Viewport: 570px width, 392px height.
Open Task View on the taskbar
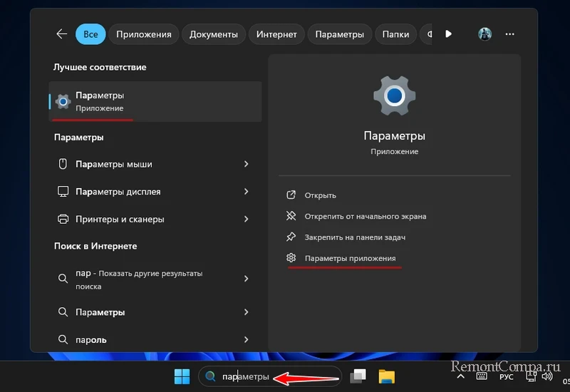tap(358, 376)
